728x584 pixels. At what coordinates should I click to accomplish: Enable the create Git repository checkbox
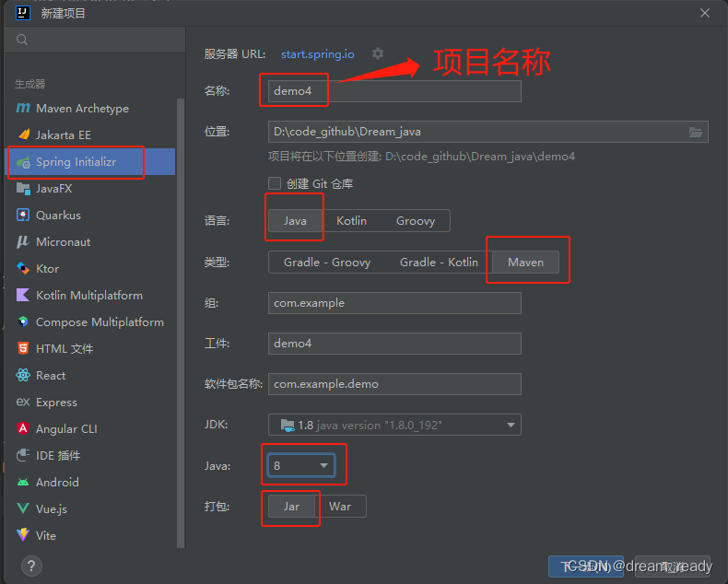pyautogui.click(x=275, y=183)
